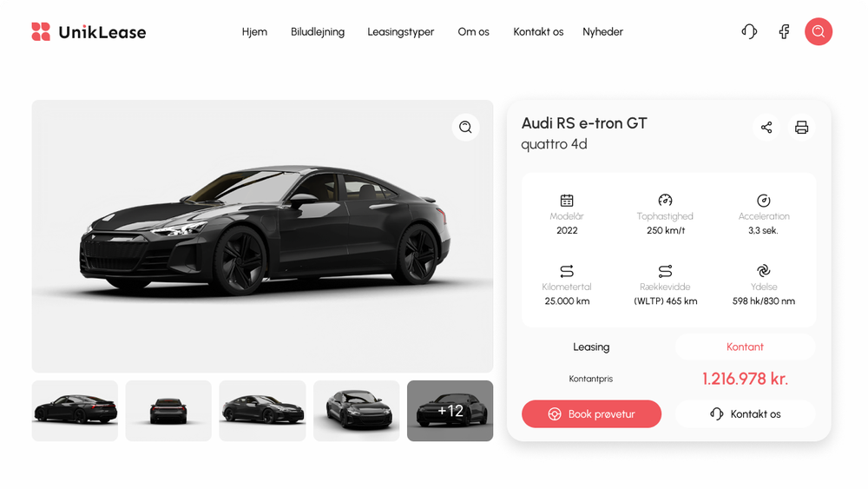
Task: Click the red search icon in header
Action: pyautogui.click(x=819, y=31)
